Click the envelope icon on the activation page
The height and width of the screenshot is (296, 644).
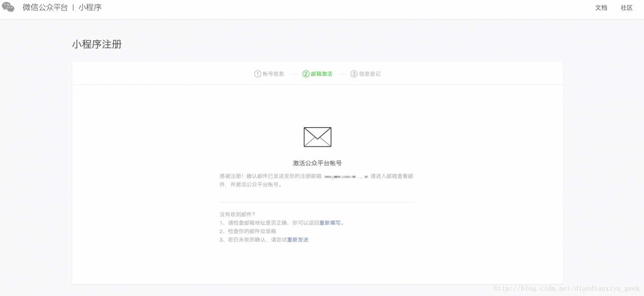(x=317, y=137)
